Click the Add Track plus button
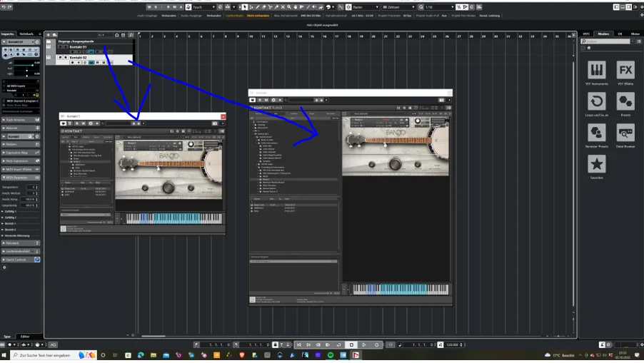Image resolution: width=644 pixels, height=363 pixels. pyautogui.click(x=48, y=35)
